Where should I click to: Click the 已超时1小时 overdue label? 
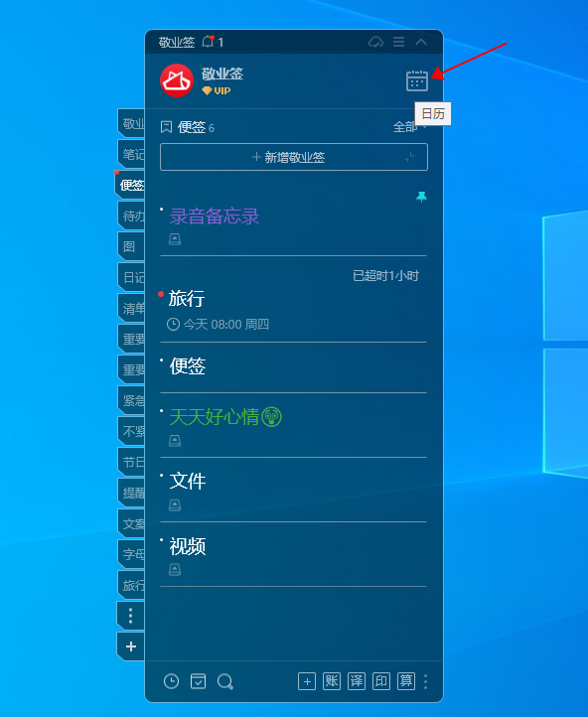(385, 276)
